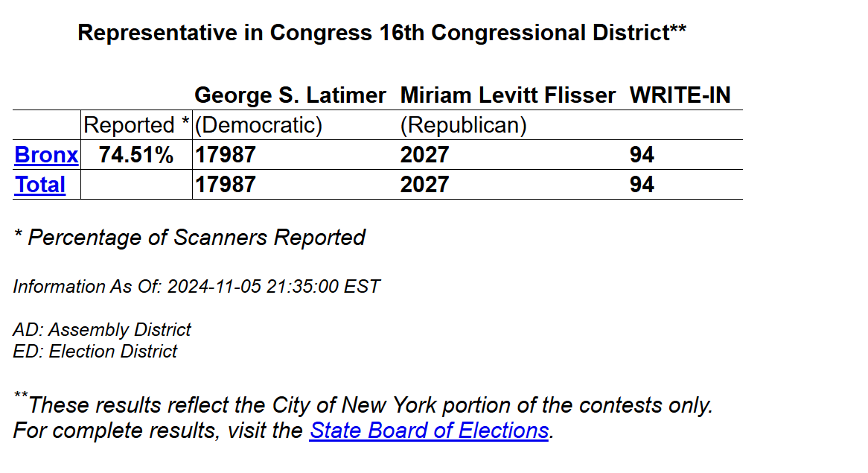Click the Percentage of Scanners Reported footnote
868x473 pixels.
point(189,238)
